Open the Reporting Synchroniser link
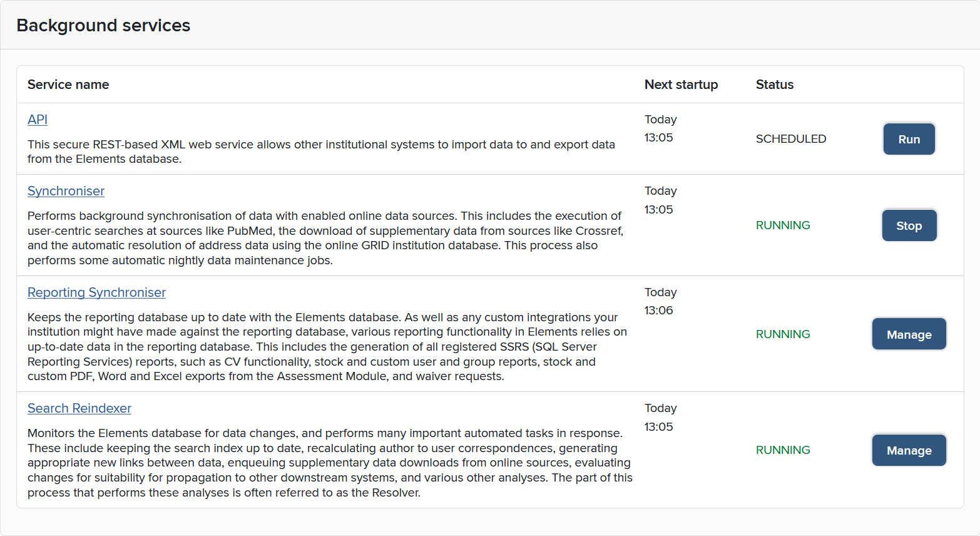Screen dimensions: 980x536 pos(96,292)
